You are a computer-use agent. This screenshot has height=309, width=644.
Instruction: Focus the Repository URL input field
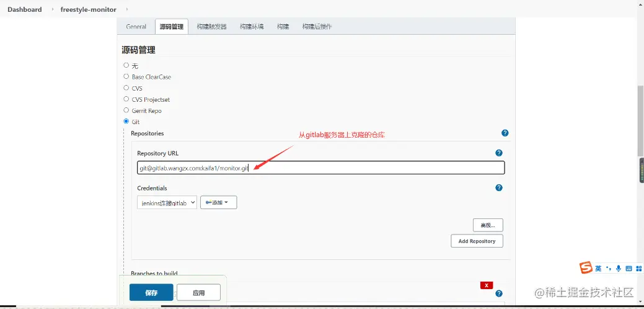(321, 168)
